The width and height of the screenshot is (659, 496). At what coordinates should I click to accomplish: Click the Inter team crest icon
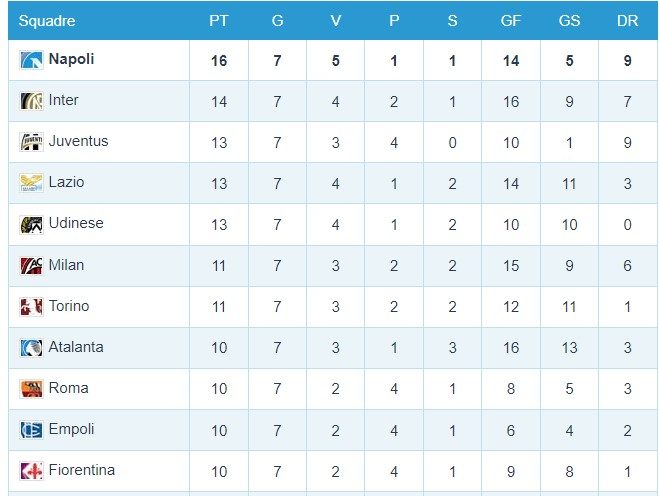click(x=31, y=101)
